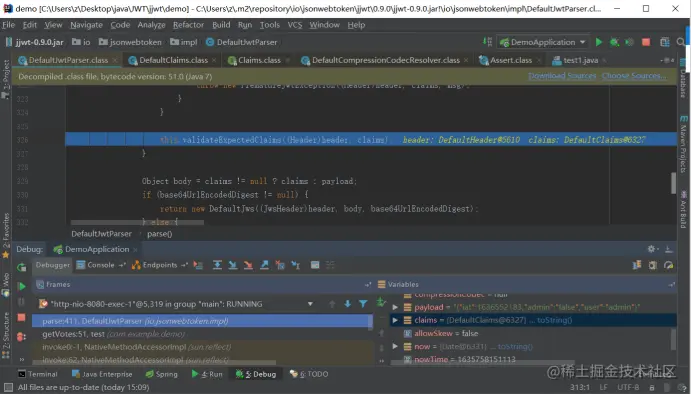Click toString() link on claims variable
Viewport: 691px width, 394px height.
pyautogui.click(x=554, y=320)
